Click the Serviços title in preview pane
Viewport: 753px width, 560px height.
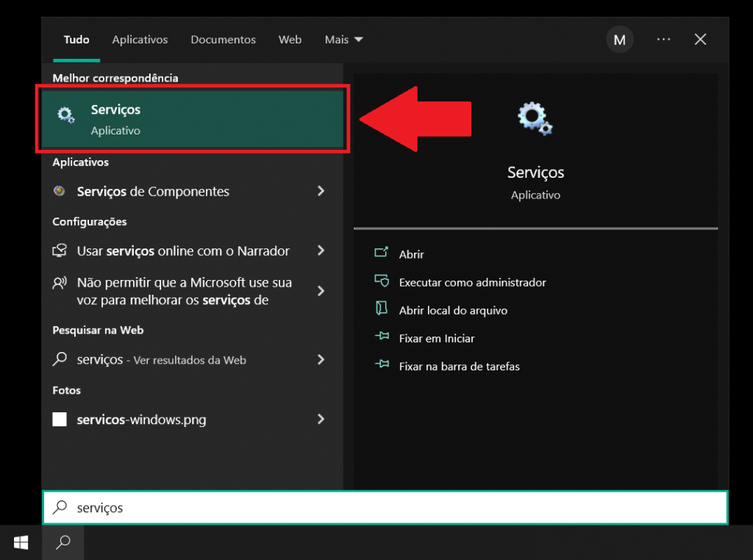535,172
